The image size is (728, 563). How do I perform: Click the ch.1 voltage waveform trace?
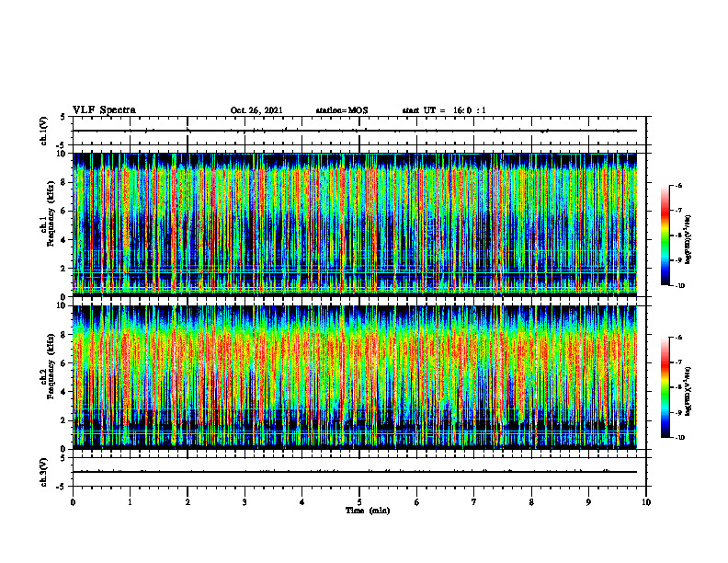click(x=355, y=131)
